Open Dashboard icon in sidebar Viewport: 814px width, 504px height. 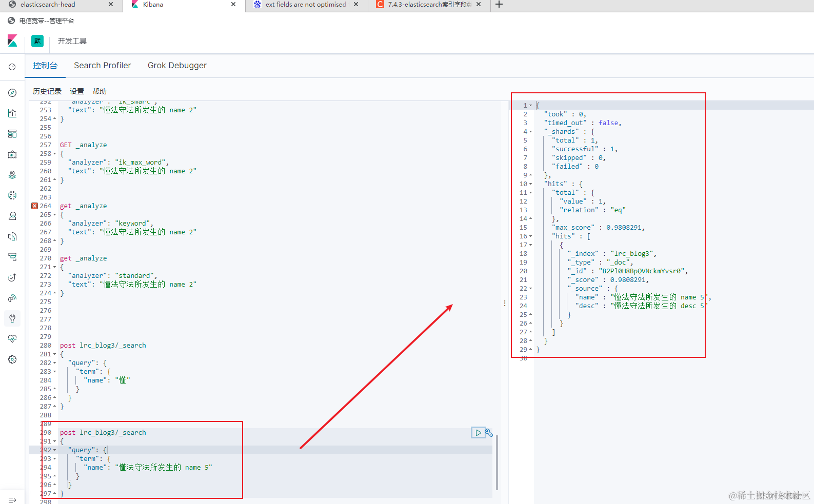tap(12, 134)
